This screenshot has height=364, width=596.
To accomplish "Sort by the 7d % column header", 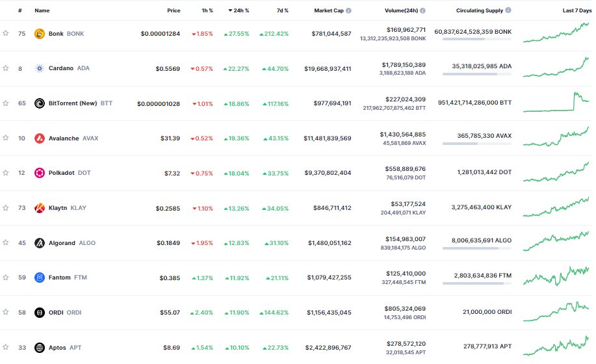I will [282, 11].
